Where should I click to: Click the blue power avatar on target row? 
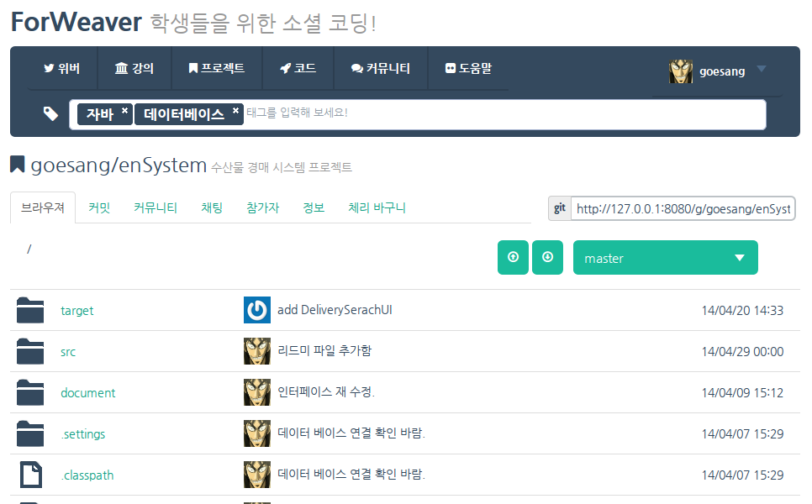point(257,310)
